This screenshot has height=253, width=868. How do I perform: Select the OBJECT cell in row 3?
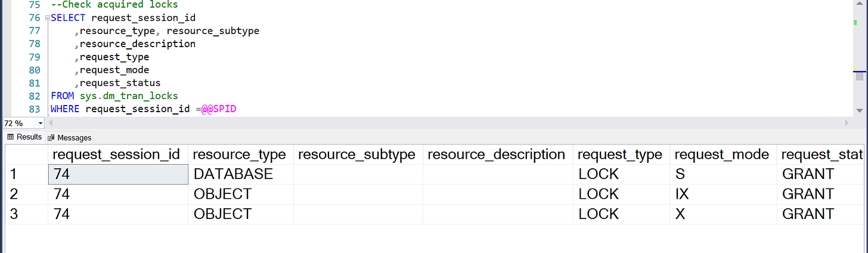[240, 214]
